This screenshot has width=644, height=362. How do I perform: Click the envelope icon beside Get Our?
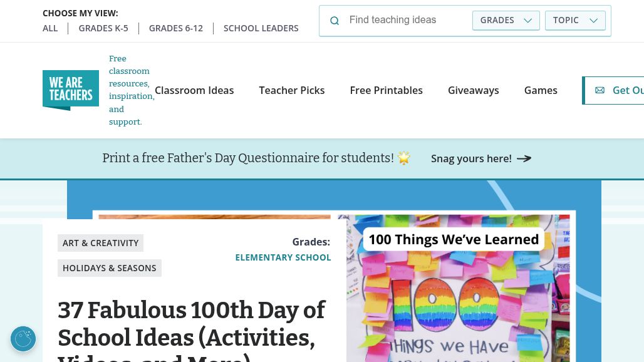coord(600,90)
